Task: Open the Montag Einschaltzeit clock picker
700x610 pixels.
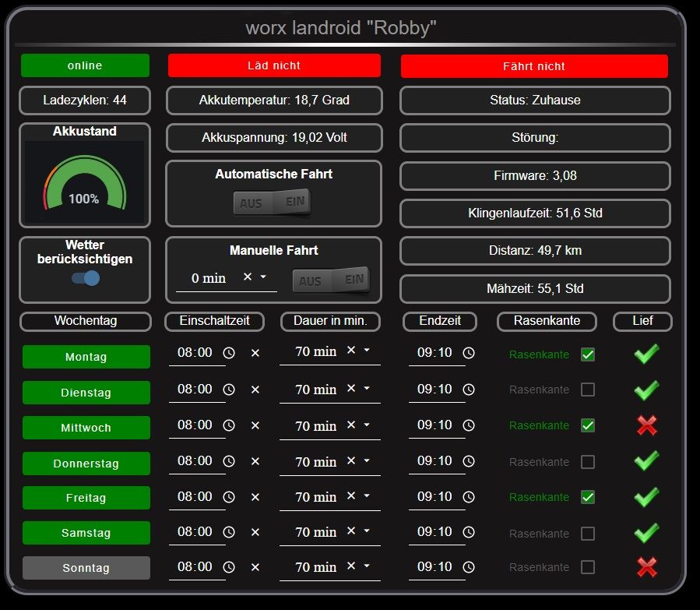Action: click(229, 353)
